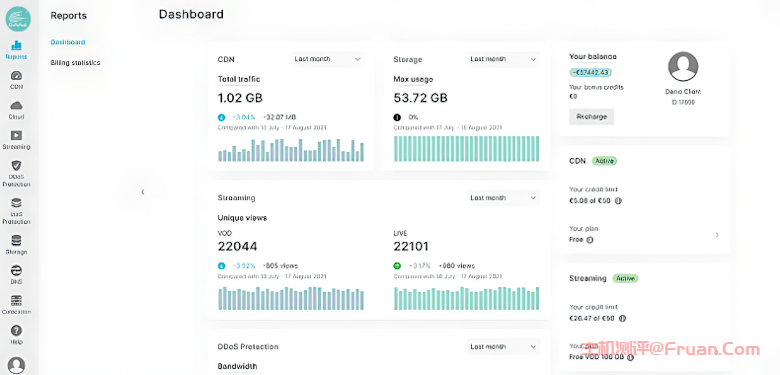
Task: Click the user avatar at the bottom of the sidebar
Action: (16, 365)
